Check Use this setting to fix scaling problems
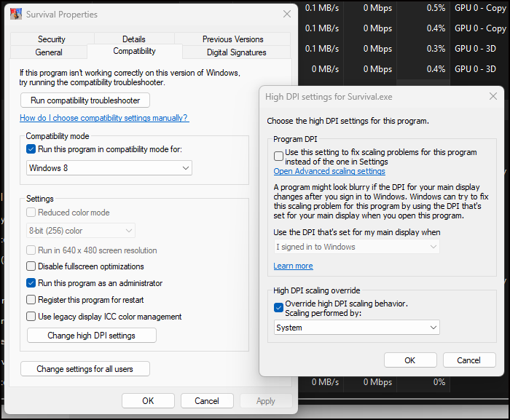The width and height of the screenshot is (510, 420). 279,156
